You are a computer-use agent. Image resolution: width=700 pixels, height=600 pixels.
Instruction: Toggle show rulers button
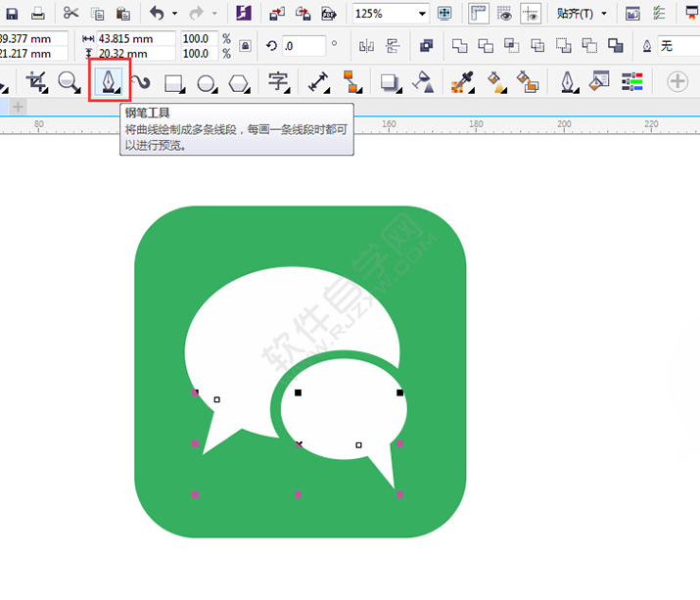(479, 14)
